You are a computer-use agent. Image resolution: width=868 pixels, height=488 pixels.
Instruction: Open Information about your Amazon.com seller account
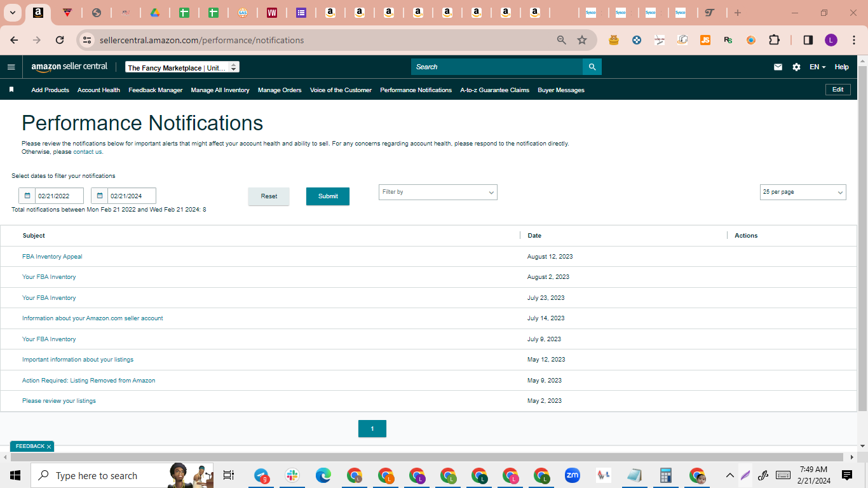click(93, 318)
